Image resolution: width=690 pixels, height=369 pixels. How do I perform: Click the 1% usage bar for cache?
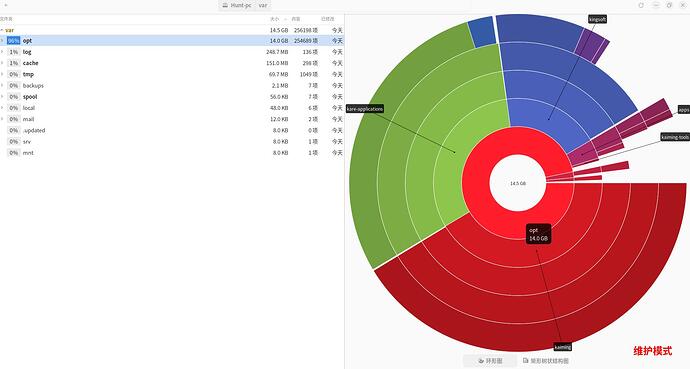14,63
